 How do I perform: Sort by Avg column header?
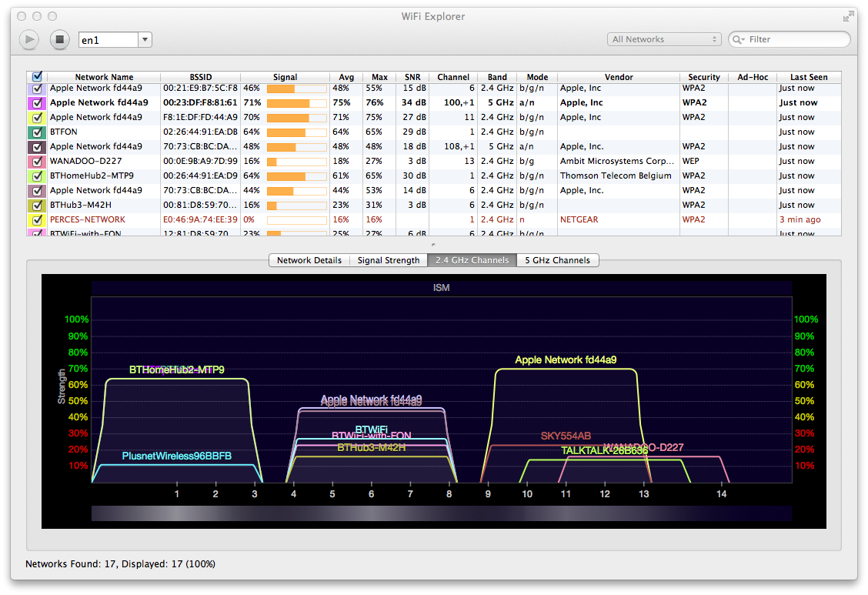(x=346, y=77)
